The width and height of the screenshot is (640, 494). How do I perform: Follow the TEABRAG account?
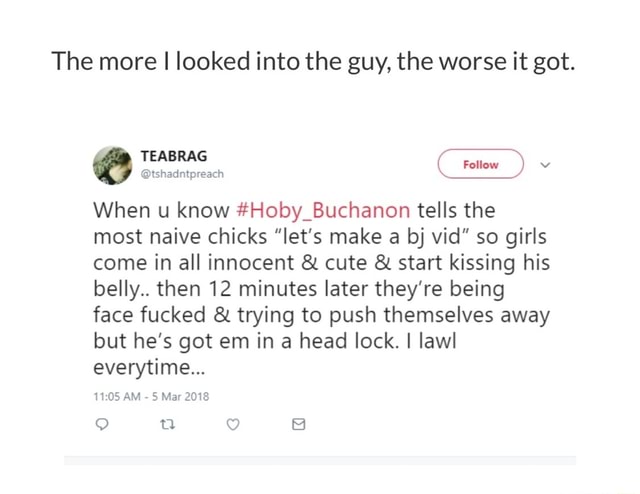pos(481,164)
